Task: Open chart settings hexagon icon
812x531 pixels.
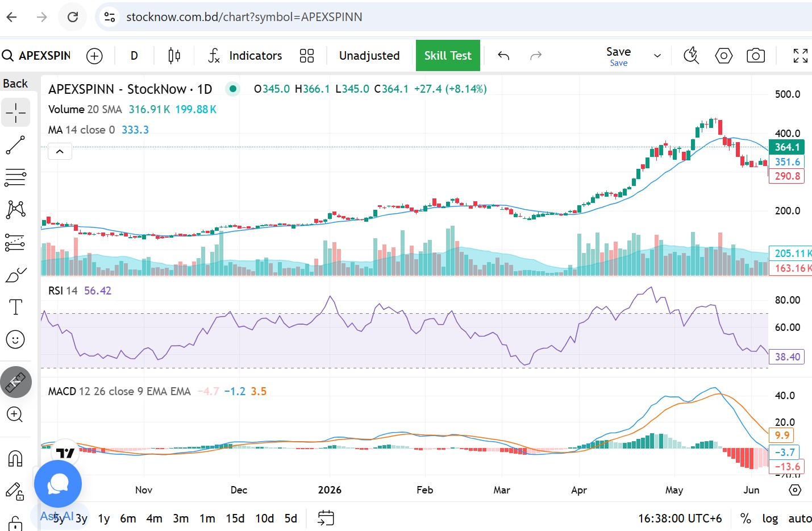Action: coord(723,56)
